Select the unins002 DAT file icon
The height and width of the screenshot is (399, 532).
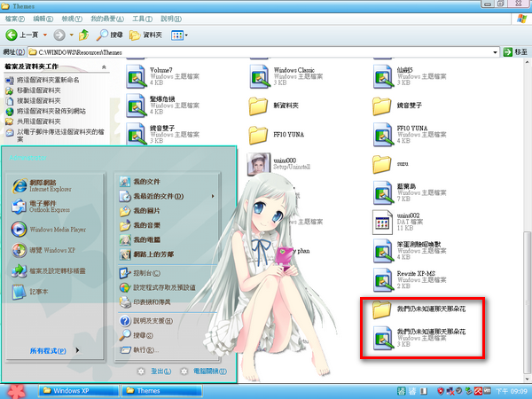(x=382, y=222)
